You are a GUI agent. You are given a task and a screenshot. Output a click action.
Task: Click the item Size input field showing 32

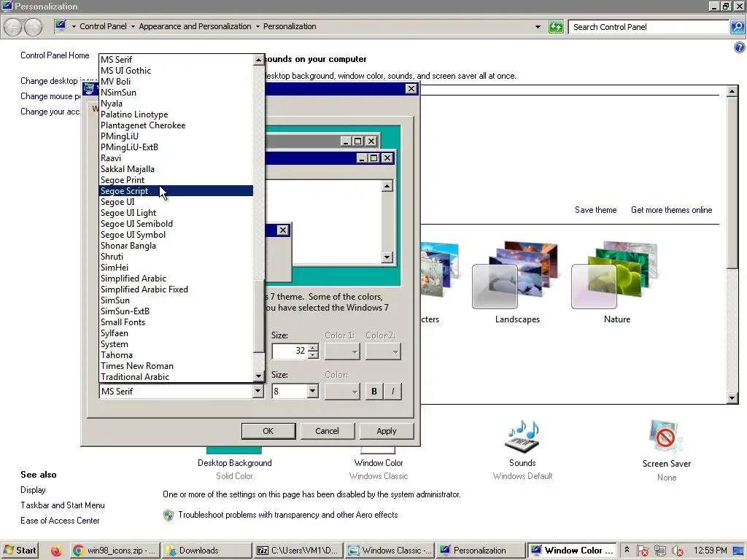point(290,351)
